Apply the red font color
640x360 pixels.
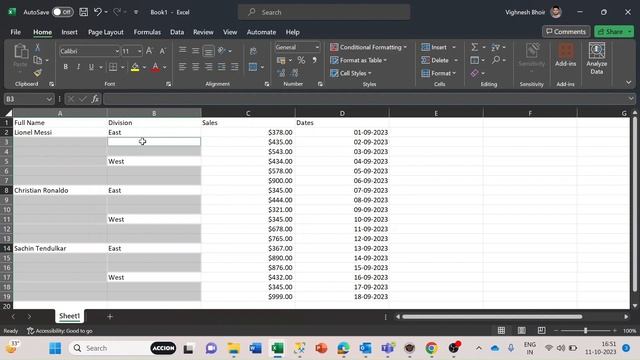pos(155,67)
